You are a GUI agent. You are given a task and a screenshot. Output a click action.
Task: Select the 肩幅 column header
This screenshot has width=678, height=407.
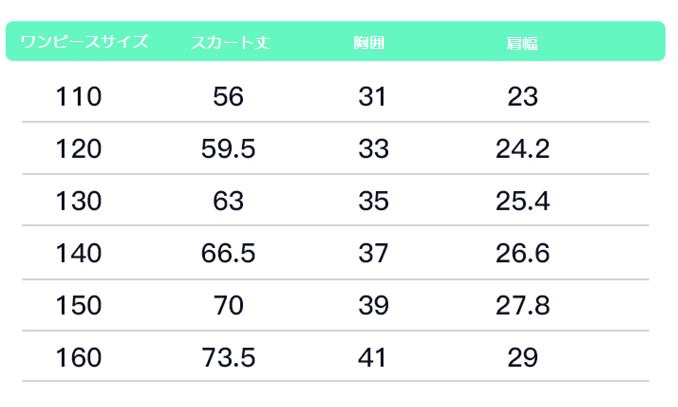pyautogui.click(x=523, y=43)
